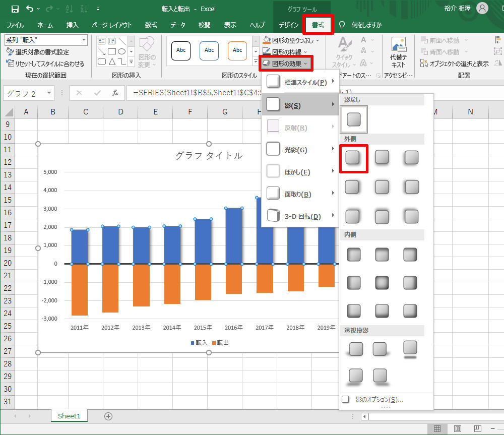Apply the blue outline Abc shape style
Screen dimensions: 504x435
click(x=209, y=50)
